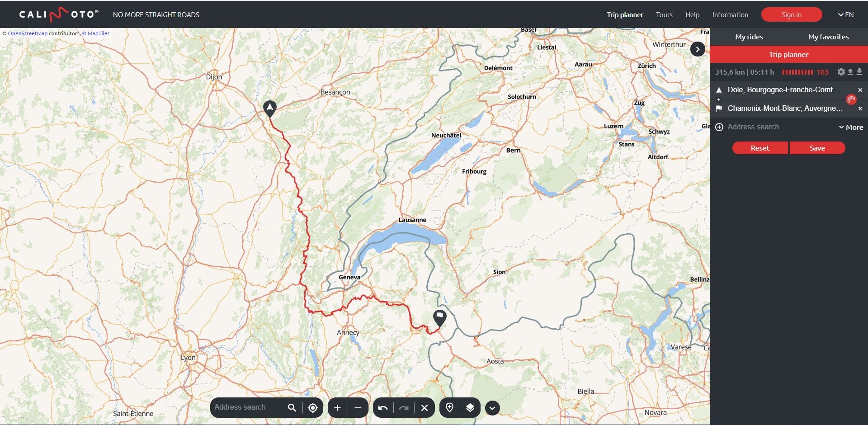Viewport: 868px width, 425px height.
Task: Click the red winding-road routing profile icon
Action: click(851, 99)
